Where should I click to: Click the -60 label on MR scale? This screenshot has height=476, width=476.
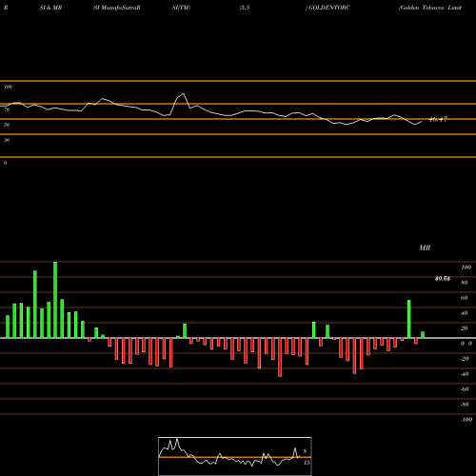(x=465, y=389)
